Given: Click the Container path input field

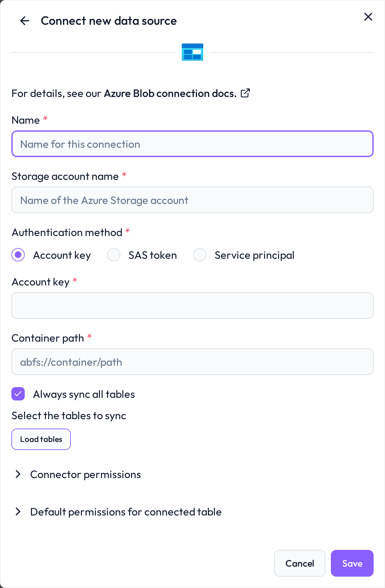Looking at the screenshot, I should 192,362.
